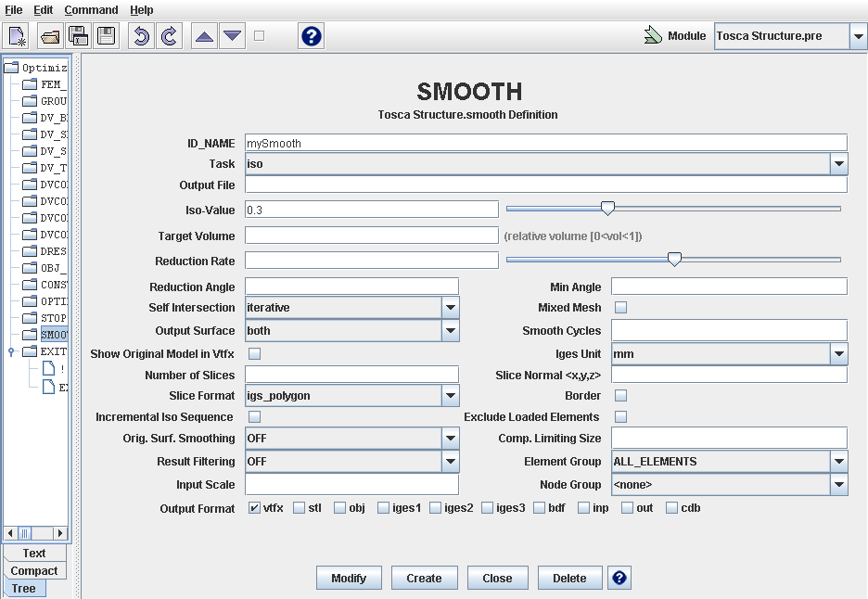Open the Task dropdown showing iso
868x599 pixels.
click(x=838, y=164)
